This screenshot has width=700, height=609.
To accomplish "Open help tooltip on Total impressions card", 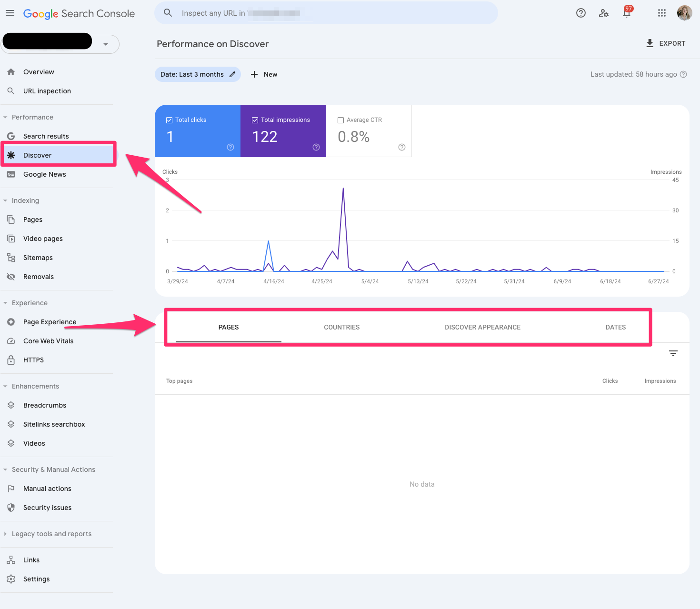I will tap(316, 147).
